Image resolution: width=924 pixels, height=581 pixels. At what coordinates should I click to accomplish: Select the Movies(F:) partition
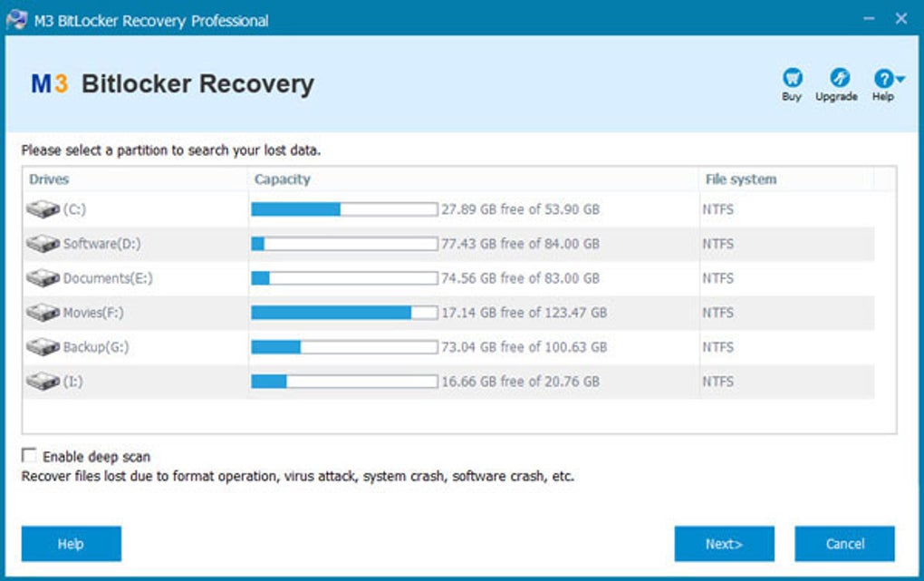coord(93,313)
